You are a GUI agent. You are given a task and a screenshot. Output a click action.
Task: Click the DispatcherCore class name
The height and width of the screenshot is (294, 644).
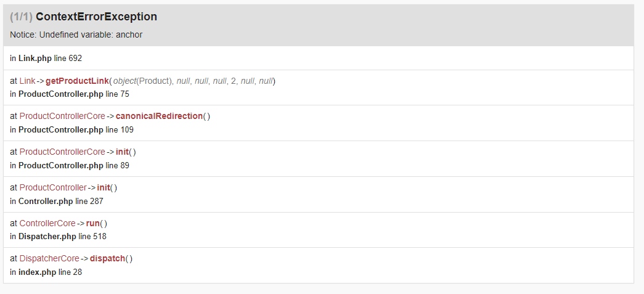49,259
